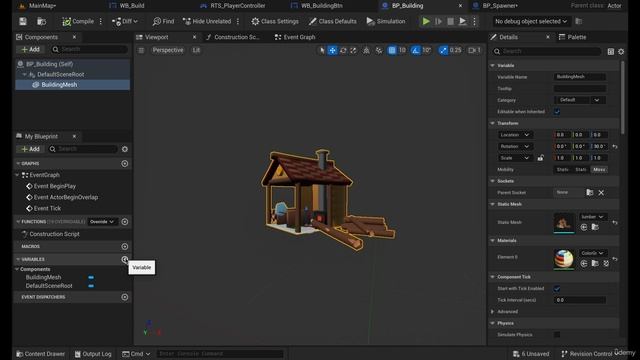This screenshot has height=360, width=640.
Task: Activate the Scale tool in viewport
Action: tap(353, 50)
